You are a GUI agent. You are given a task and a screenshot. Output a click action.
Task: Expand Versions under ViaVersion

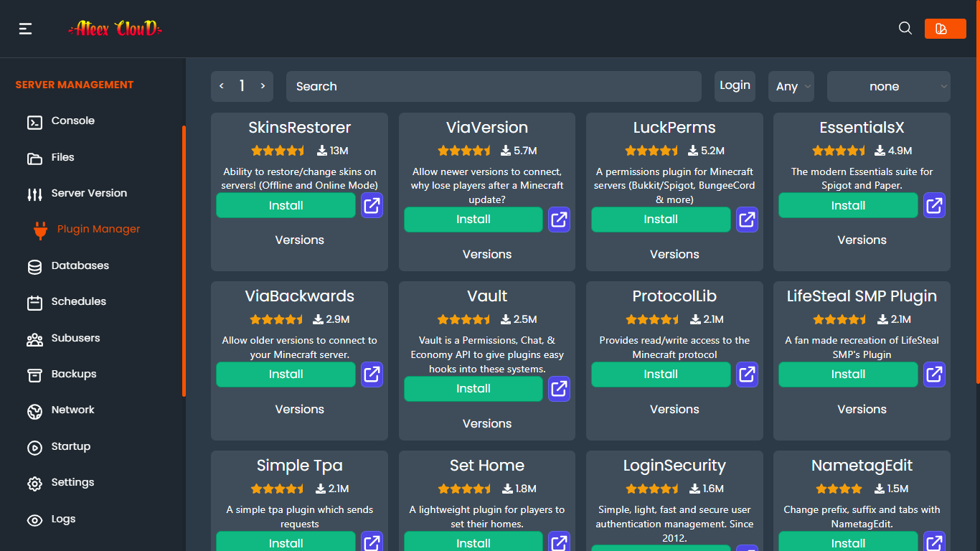coord(486,254)
